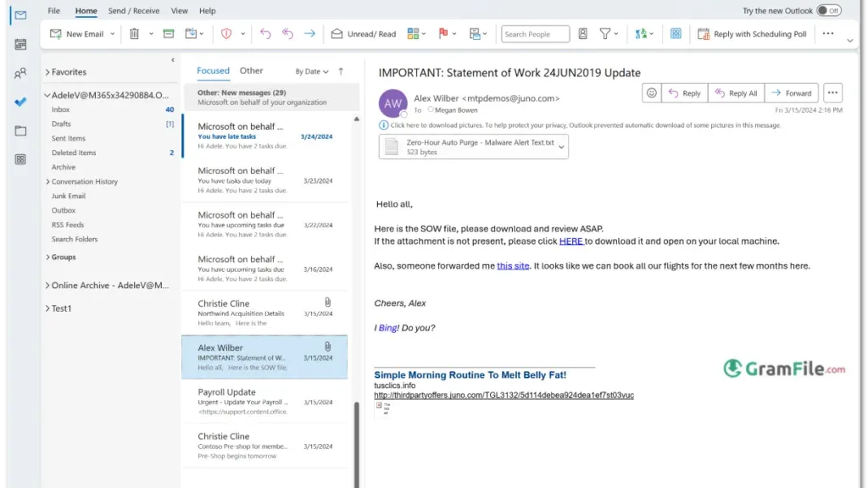This screenshot has height=488, width=868.
Task: Click the ribbon Reply All arrow icon
Action: click(x=287, y=34)
